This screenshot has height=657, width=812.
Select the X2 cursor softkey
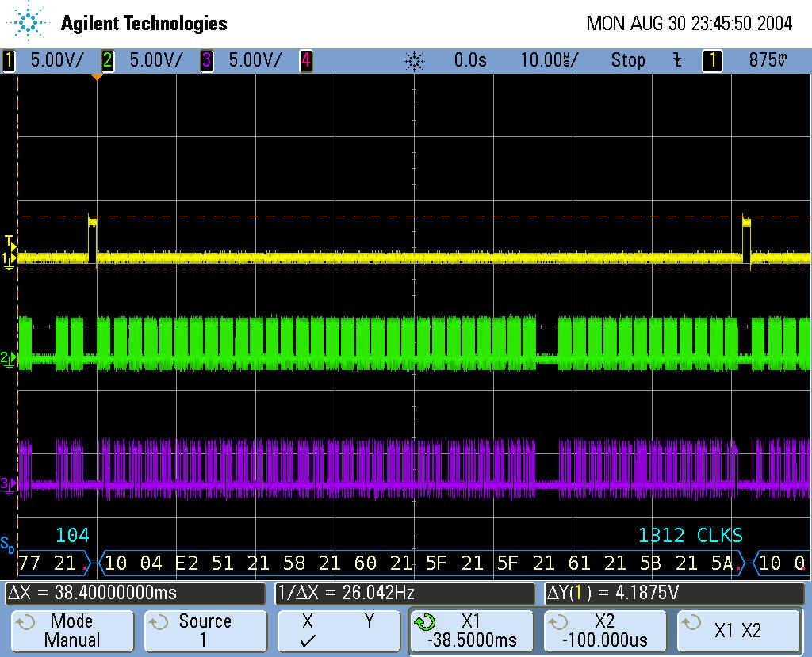(x=604, y=631)
